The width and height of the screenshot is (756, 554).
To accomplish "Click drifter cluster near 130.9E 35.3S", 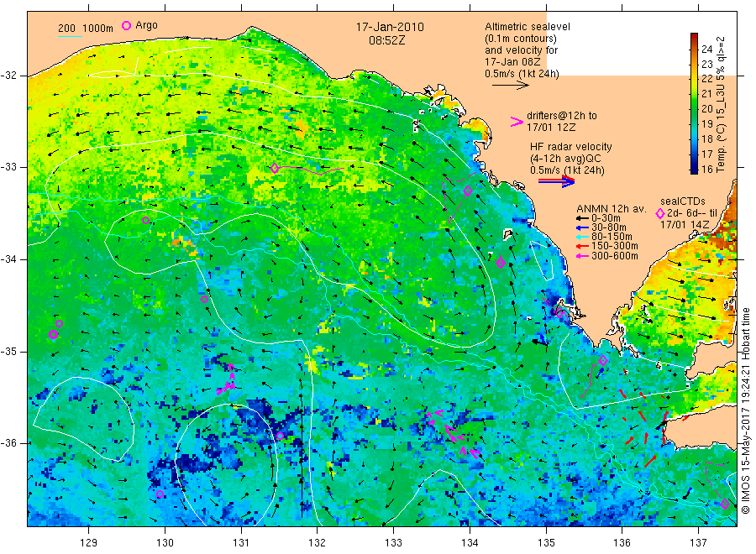I will (228, 379).
